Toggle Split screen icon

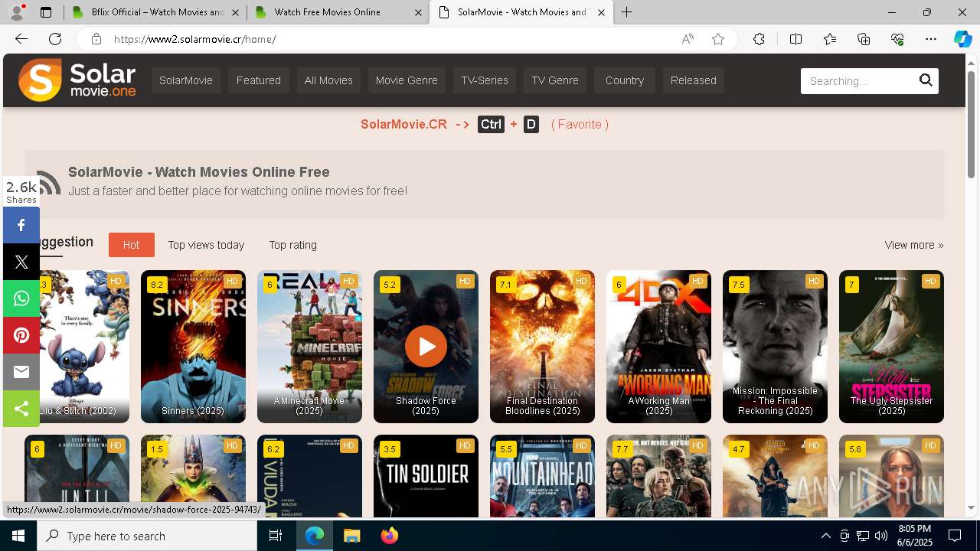point(795,39)
